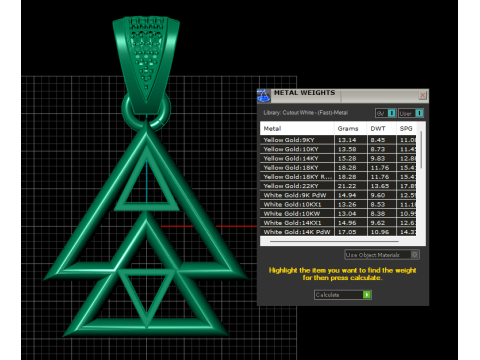The image size is (480, 360).
Task: Sort table by Grams column header
Action: click(351, 128)
